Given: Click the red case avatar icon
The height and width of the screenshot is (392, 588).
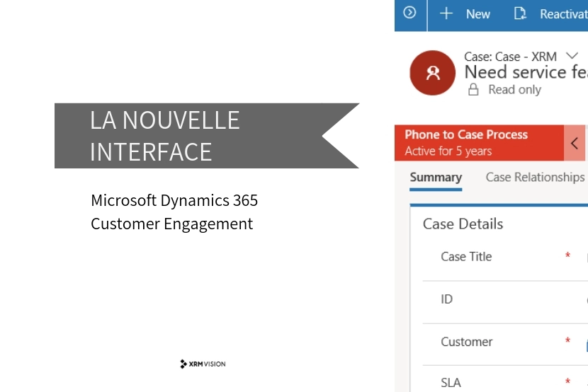Looking at the screenshot, I should (x=432, y=72).
